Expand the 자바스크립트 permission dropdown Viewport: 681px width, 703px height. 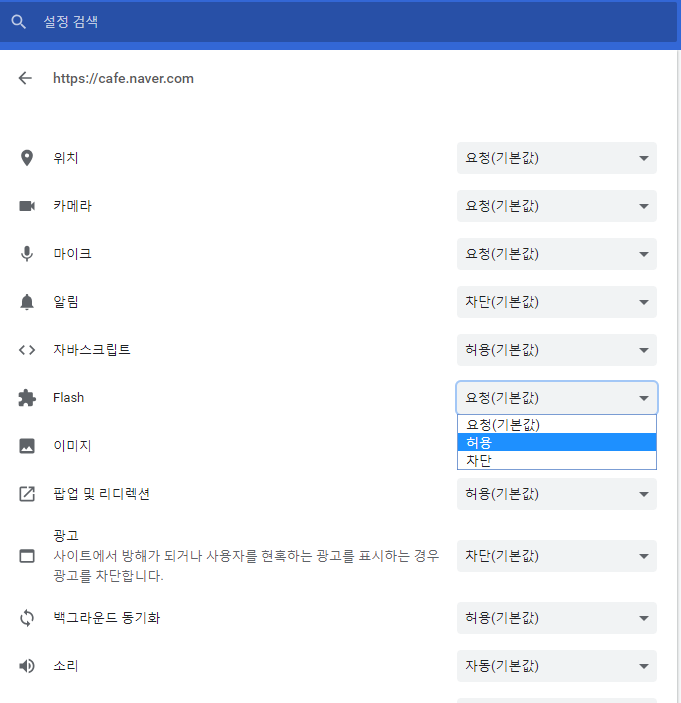(x=556, y=350)
